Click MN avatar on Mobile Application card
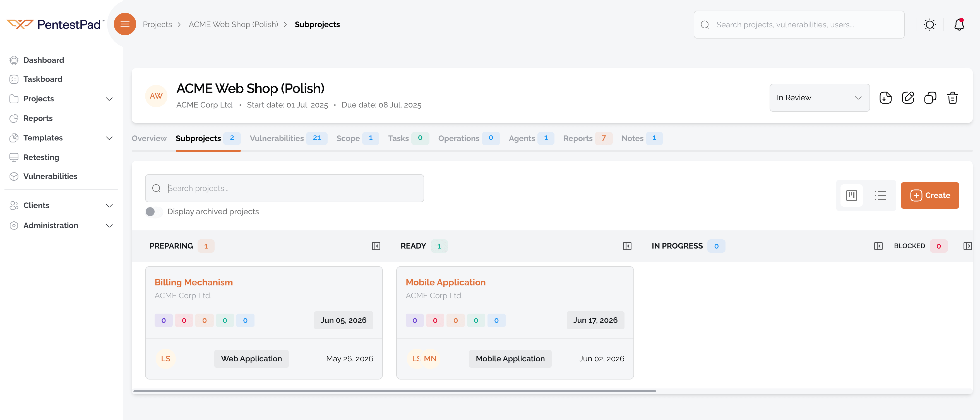980x420 pixels. 430,359
